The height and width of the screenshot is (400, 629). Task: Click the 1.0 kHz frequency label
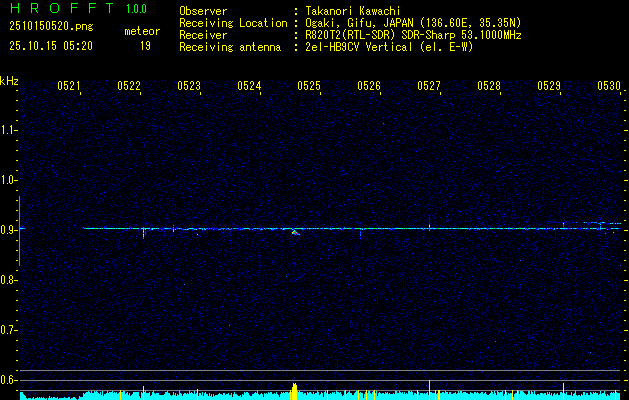(x=7, y=180)
